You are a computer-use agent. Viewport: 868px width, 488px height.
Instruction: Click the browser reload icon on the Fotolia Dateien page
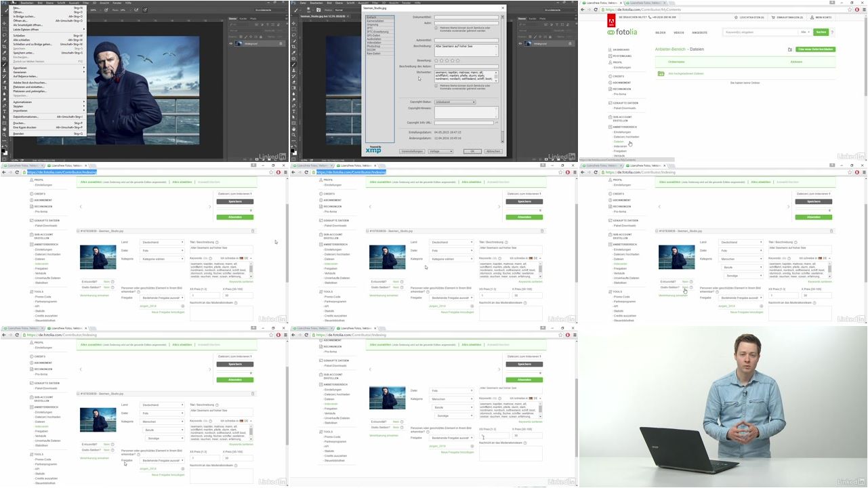pos(596,9)
